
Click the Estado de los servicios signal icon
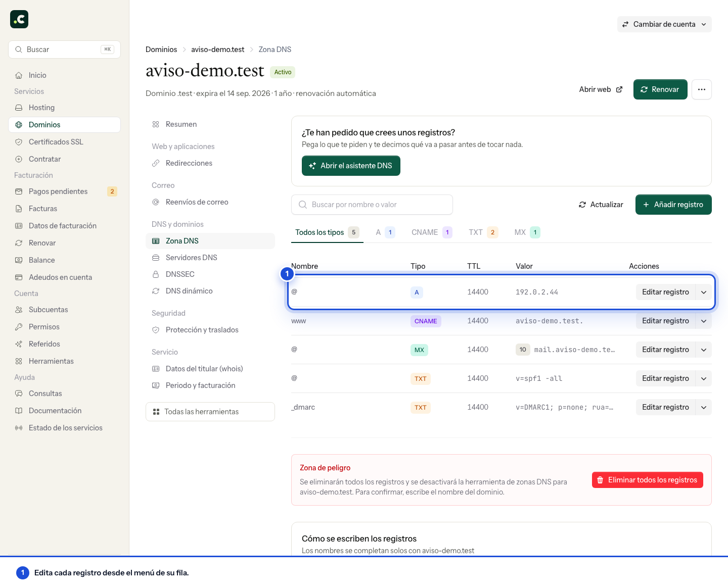coord(19,428)
